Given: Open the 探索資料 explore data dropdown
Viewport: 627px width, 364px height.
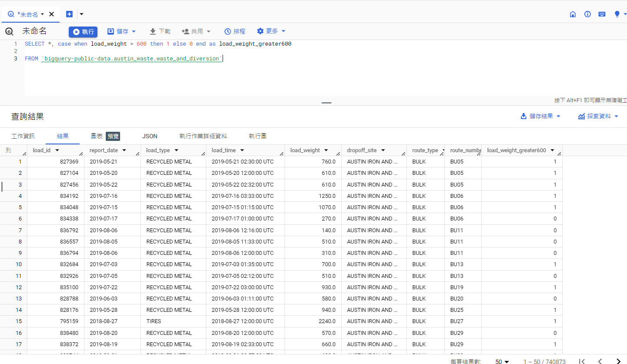Looking at the screenshot, I should coord(598,116).
